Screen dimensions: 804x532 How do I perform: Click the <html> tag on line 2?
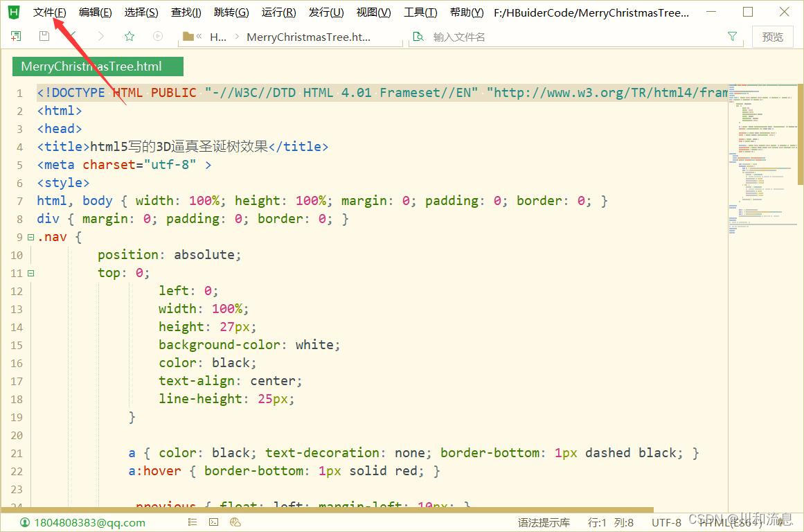(60, 111)
